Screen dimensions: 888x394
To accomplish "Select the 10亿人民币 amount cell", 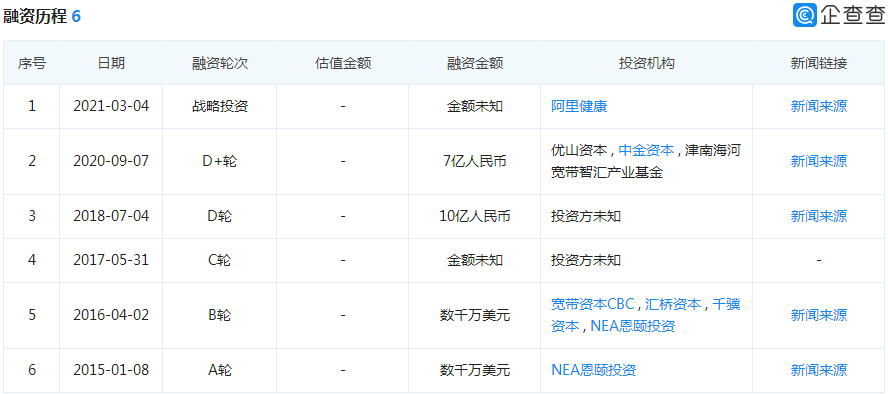I will point(475,216).
